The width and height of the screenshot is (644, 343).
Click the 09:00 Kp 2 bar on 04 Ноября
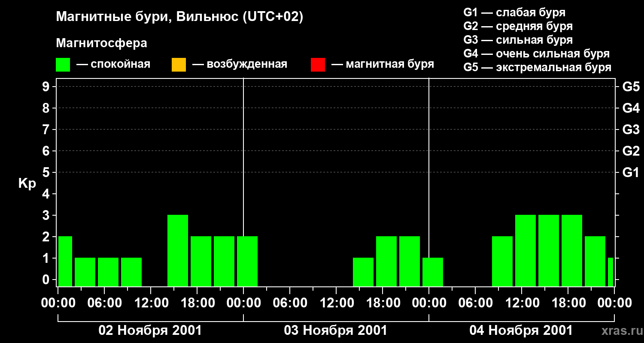coord(502,261)
